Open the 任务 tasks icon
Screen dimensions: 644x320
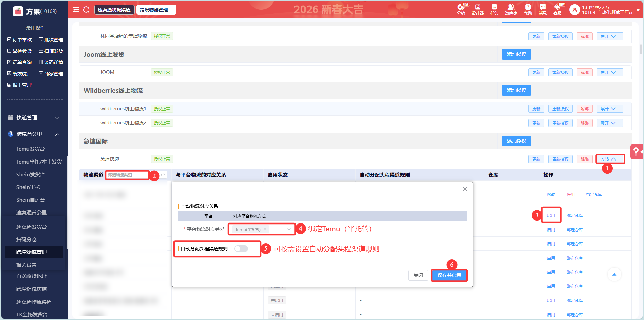494,9
